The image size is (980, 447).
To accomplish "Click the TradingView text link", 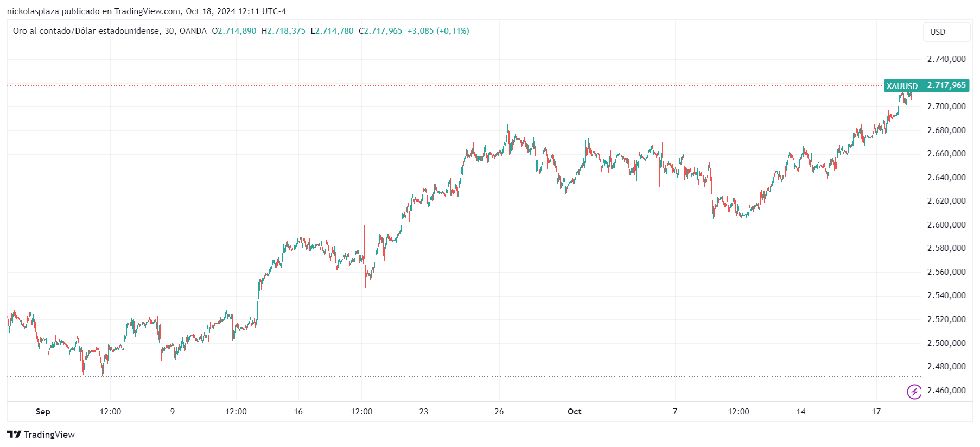I will pos(49,435).
